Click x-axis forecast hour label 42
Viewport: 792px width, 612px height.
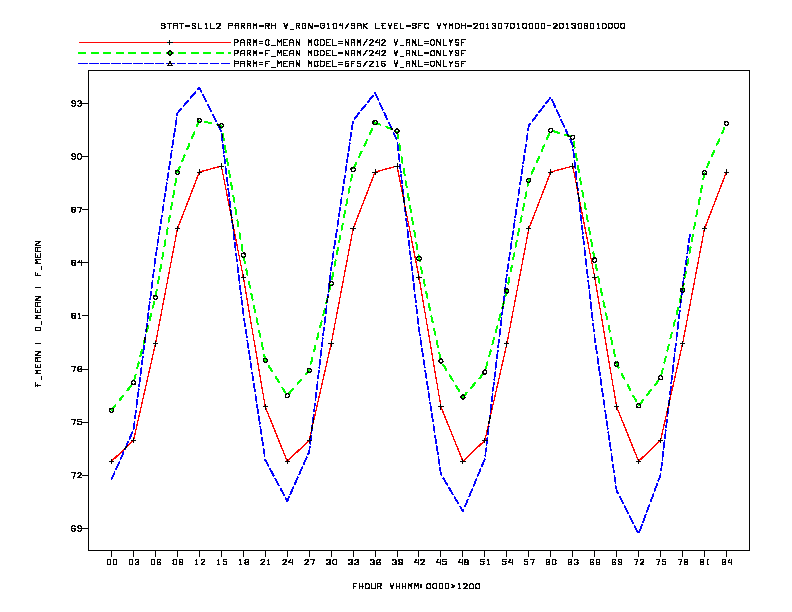tap(419, 562)
